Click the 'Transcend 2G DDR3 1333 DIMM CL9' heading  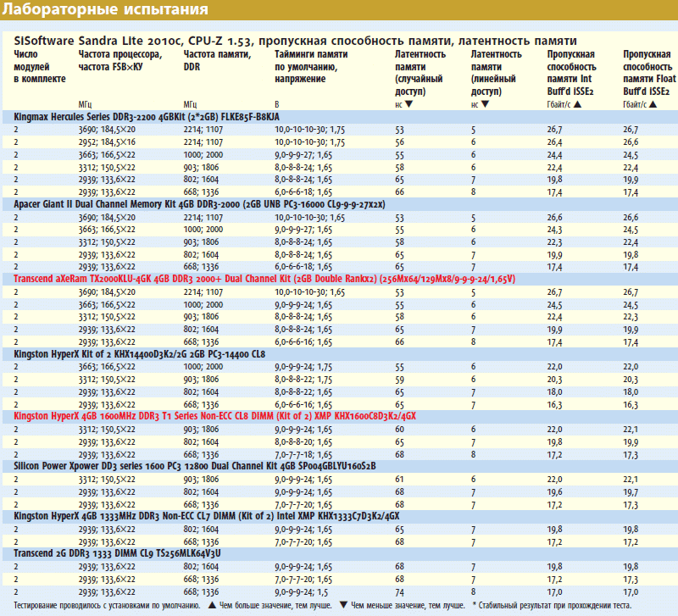[x=117, y=553]
